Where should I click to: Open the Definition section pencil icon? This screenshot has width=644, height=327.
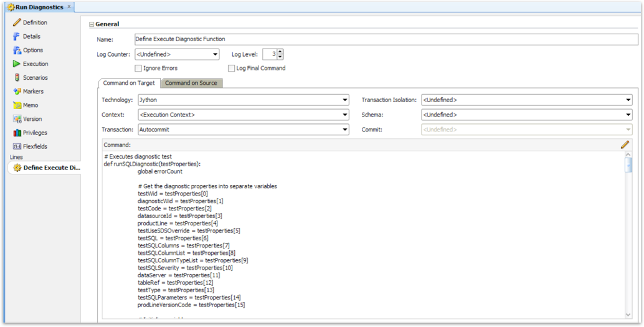click(17, 22)
